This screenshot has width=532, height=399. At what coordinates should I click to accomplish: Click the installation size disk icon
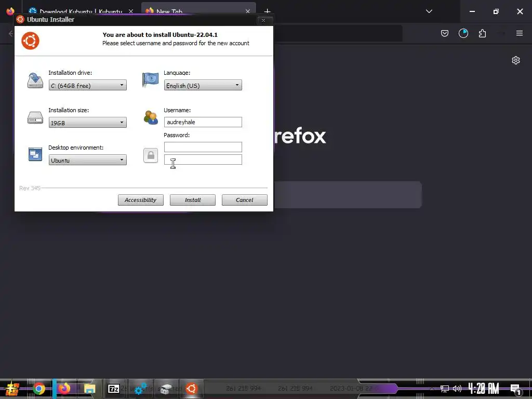35,118
